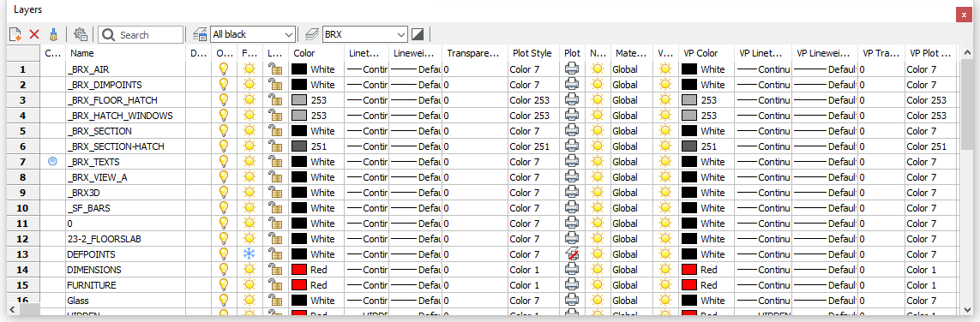The height and width of the screenshot is (322, 980).
Task: Toggle the invert filter button
Action: click(x=418, y=35)
